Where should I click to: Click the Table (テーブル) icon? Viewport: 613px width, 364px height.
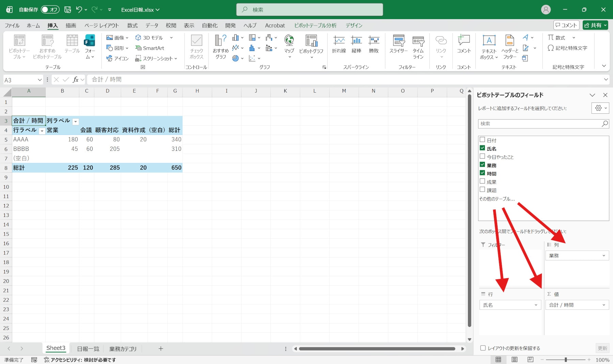pos(72,44)
